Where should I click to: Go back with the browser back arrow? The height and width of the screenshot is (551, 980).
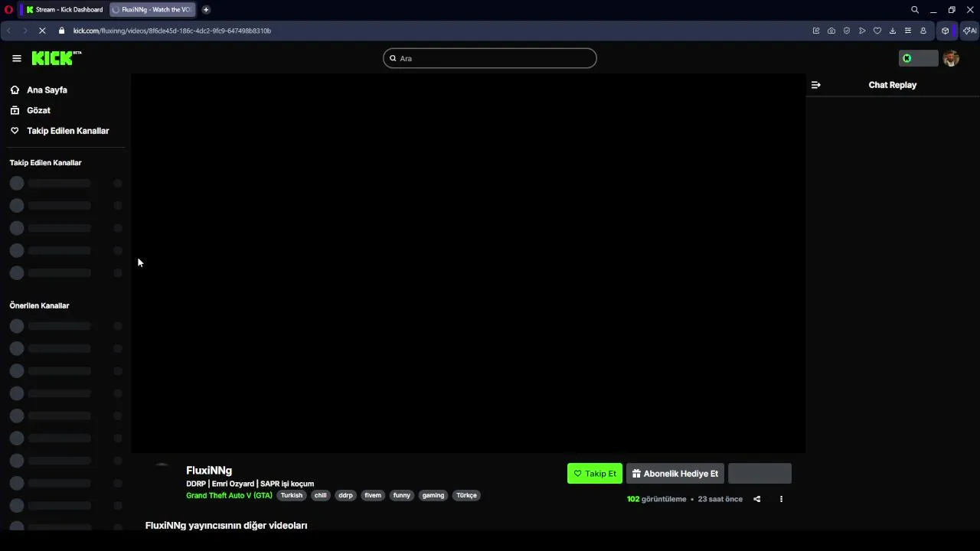[x=9, y=31]
